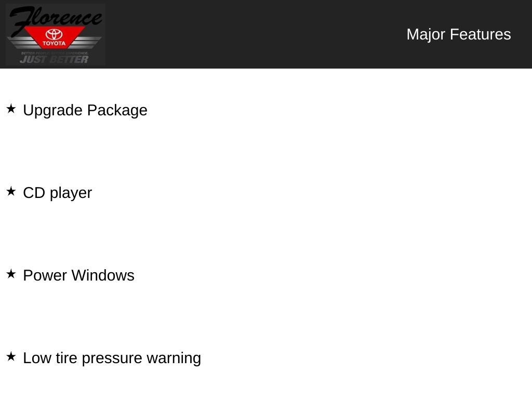The image size is (532, 399).
Task: Select the CD player feature text
Action: point(58,193)
